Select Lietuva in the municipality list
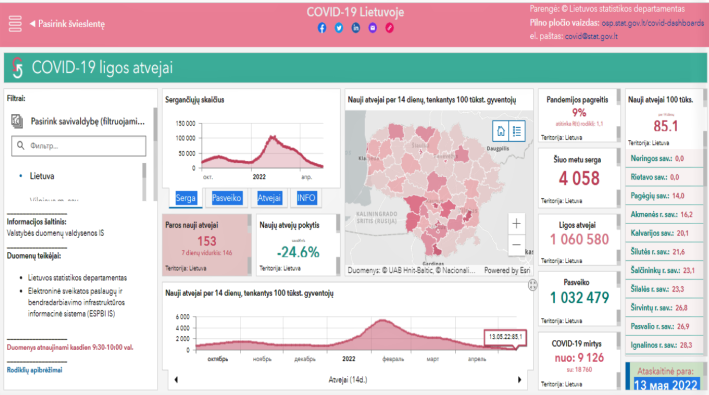Screen dimensions: 709x395 (42, 176)
